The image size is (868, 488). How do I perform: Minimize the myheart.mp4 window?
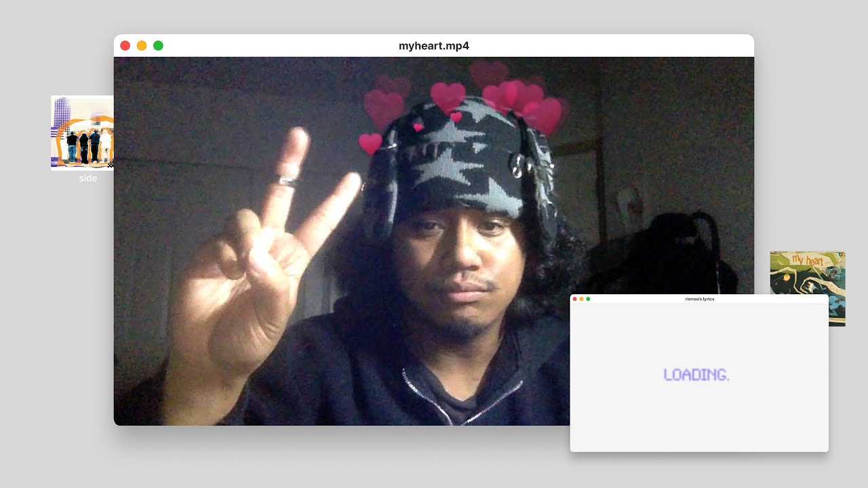(142, 45)
